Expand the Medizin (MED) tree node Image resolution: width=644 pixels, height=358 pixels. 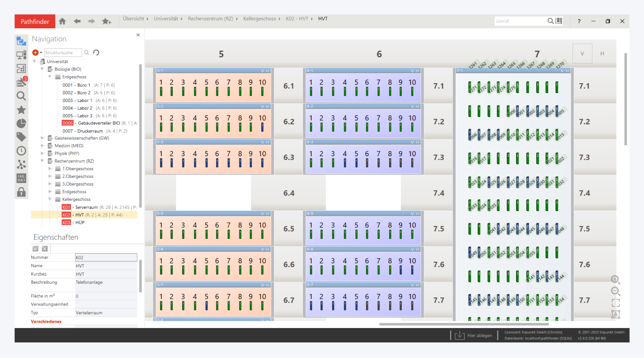pos(42,146)
